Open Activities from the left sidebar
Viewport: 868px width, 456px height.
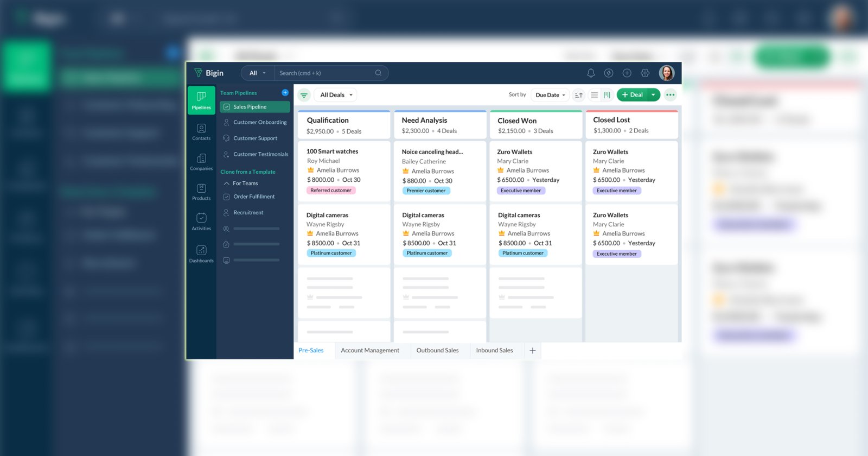pyautogui.click(x=201, y=221)
